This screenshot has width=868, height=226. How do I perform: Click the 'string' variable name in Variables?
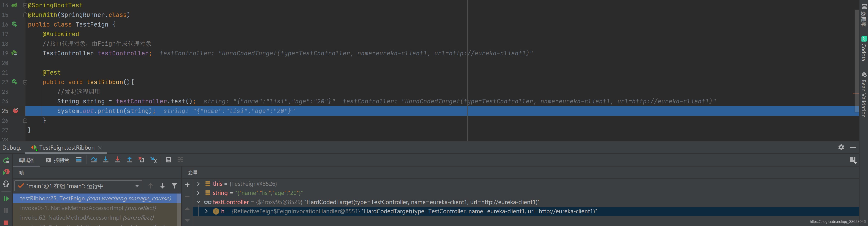coord(220,193)
